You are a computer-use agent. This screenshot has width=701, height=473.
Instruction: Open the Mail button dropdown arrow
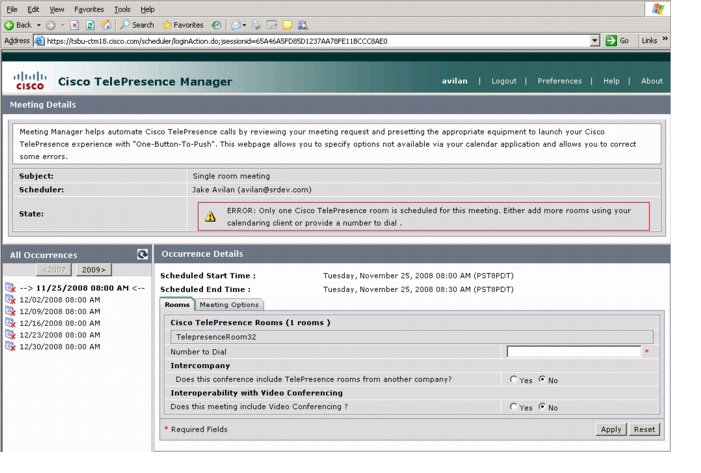tap(244, 25)
